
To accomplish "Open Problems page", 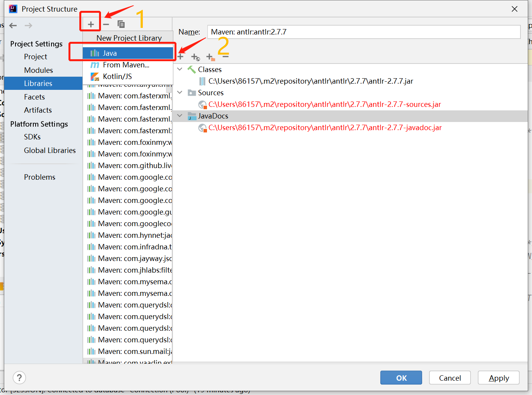I will [39, 177].
